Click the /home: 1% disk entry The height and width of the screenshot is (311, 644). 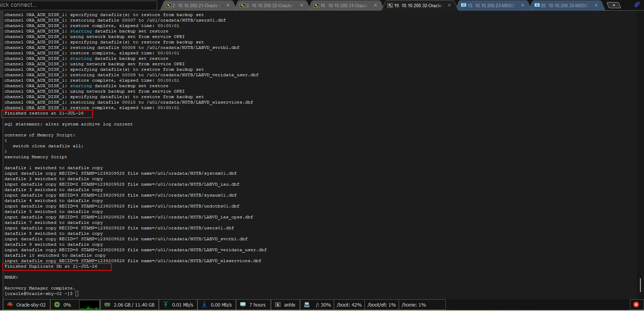pyautogui.click(x=414, y=305)
